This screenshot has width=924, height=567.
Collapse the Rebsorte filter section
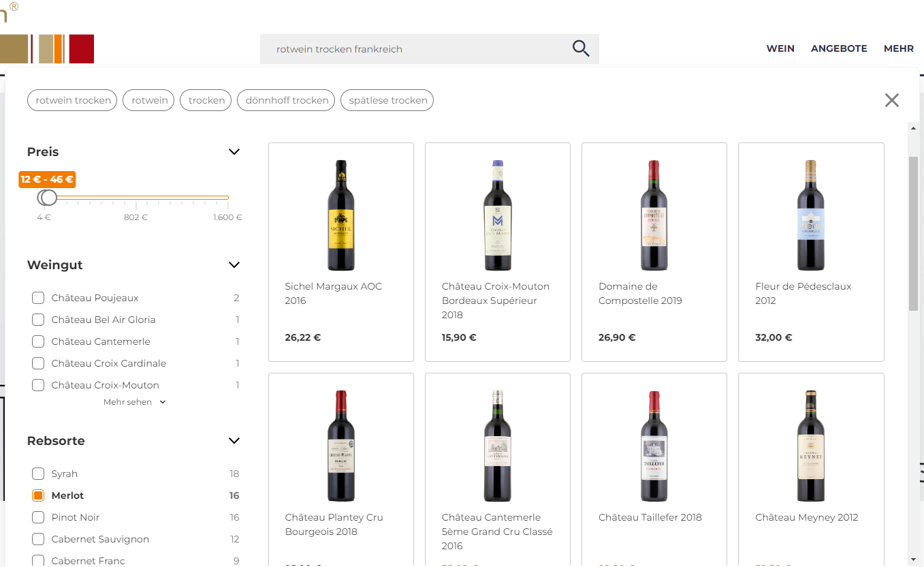pyautogui.click(x=234, y=441)
